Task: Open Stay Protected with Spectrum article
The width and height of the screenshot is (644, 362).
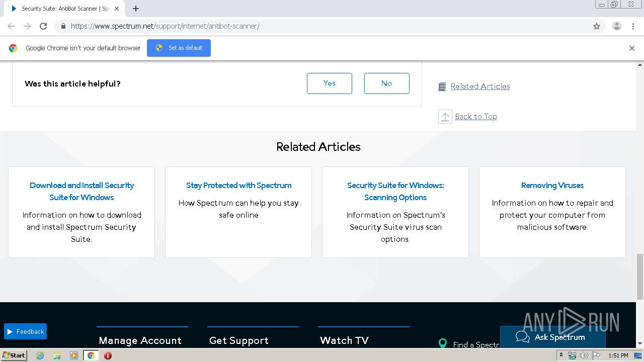Action: [238, 185]
